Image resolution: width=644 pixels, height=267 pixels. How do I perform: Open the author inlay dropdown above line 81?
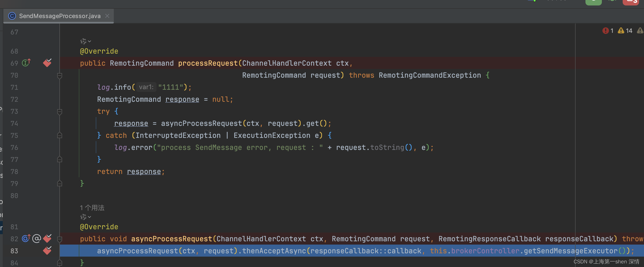click(86, 217)
